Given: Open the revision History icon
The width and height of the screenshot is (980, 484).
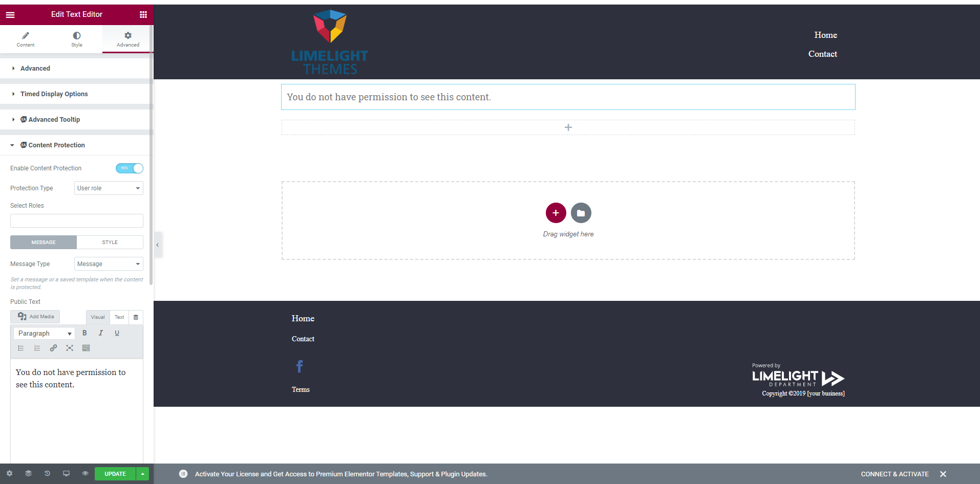Looking at the screenshot, I should coord(47,474).
